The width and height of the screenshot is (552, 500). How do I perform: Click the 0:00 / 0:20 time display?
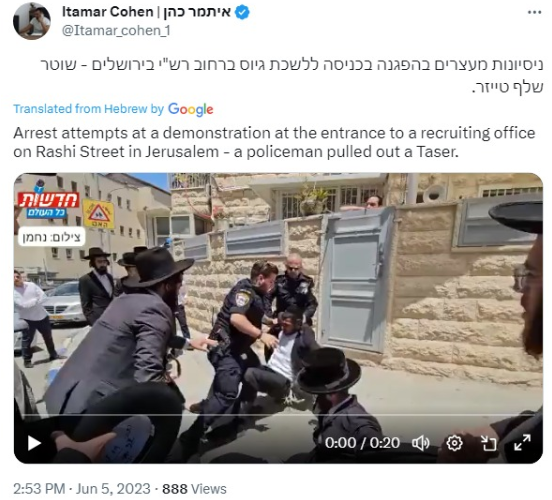pyautogui.click(x=362, y=443)
